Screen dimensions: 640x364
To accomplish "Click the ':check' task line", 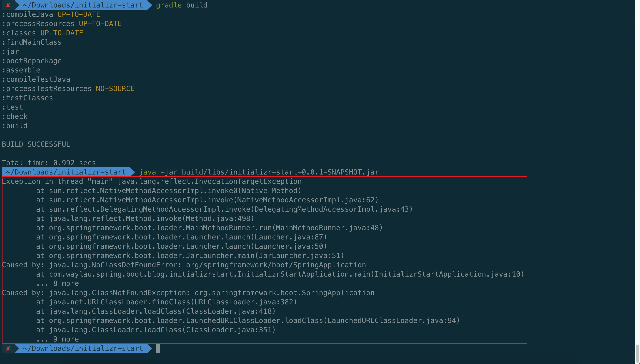I will coord(15,116).
